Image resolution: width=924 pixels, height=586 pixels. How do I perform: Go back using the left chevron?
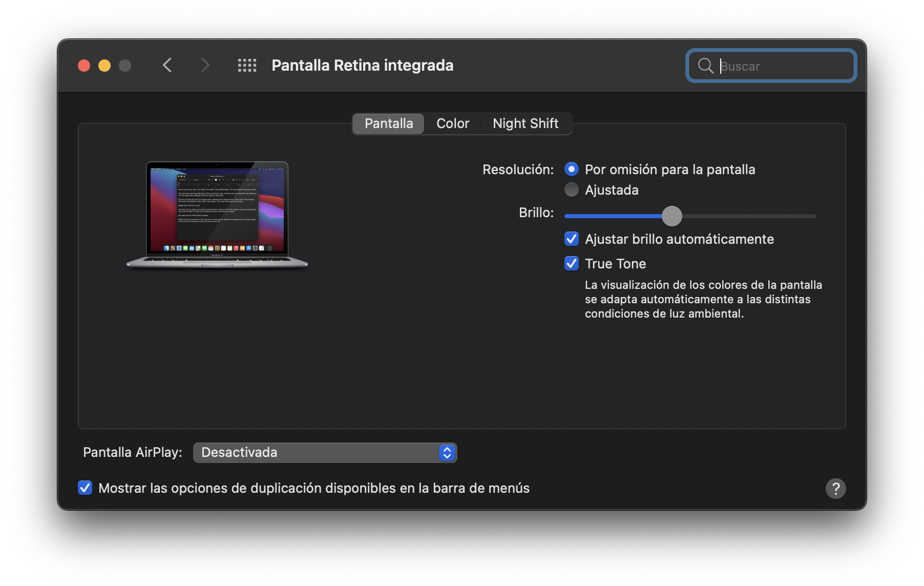[167, 66]
